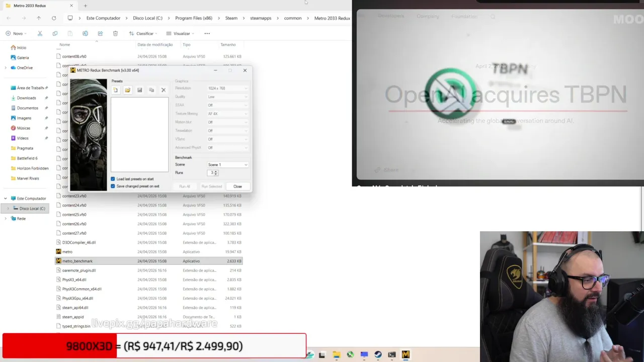Viewport: 644px width, 362px height.
Task: Open Task View from the taskbar
Action: 322,354
